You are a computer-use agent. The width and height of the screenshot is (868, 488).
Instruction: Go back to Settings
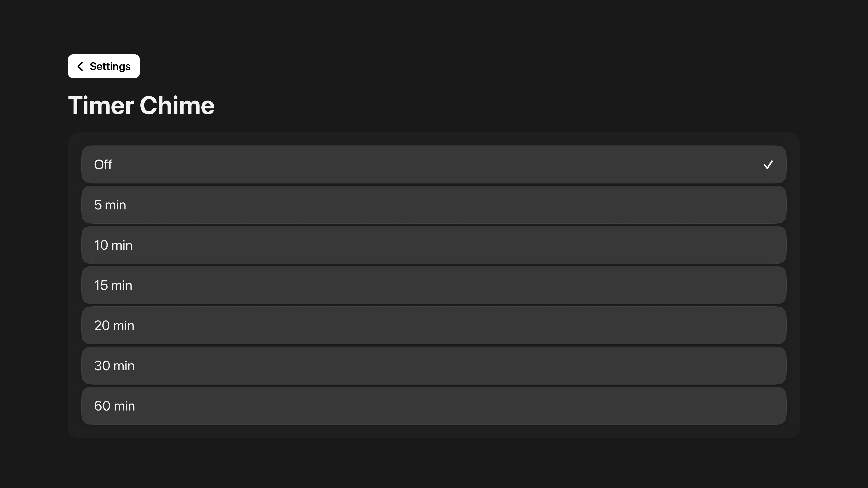(x=104, y=66)
